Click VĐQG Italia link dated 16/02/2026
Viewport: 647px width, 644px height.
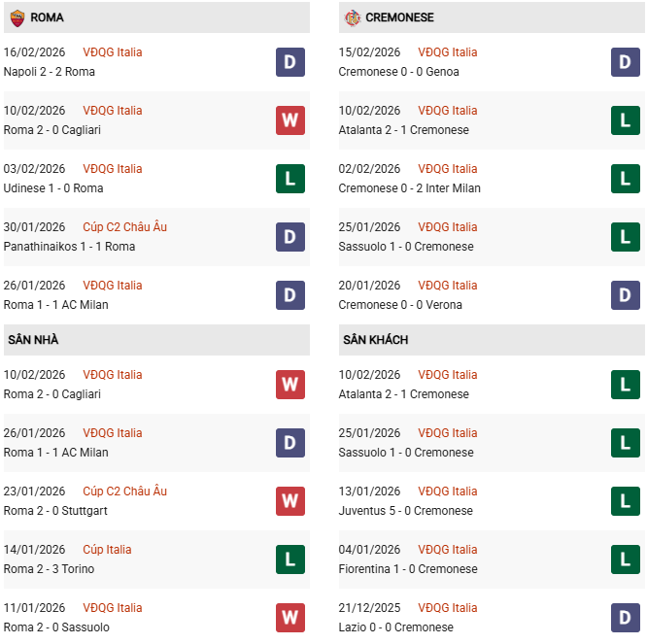(112, 52)
